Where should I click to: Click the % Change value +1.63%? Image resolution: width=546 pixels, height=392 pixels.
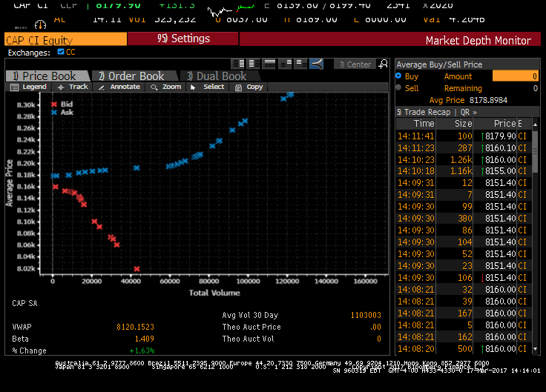pos(142,351)
